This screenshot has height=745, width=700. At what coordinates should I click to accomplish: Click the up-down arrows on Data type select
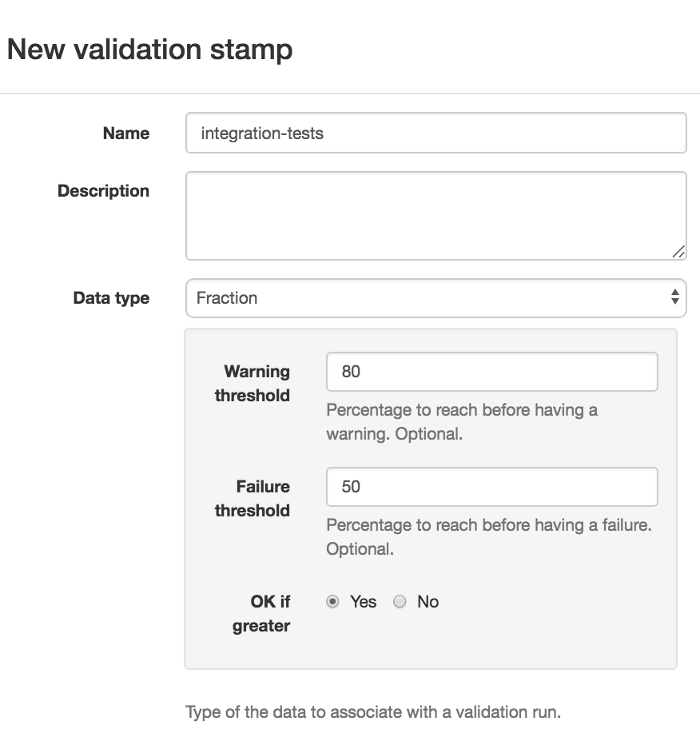[x=675, y=298]
